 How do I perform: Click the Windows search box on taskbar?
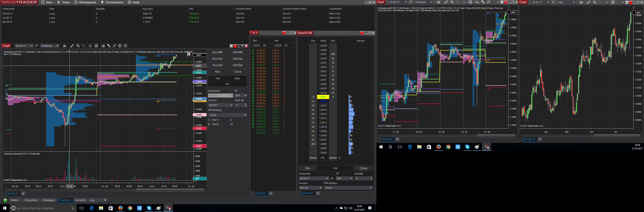(x=43, y=208)
